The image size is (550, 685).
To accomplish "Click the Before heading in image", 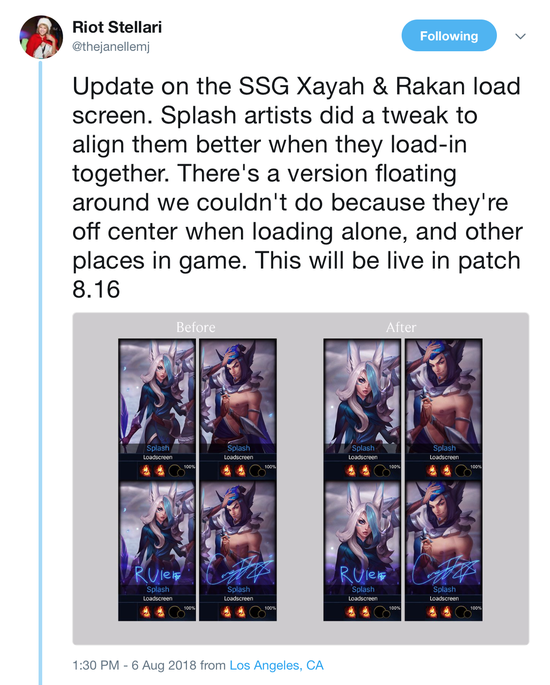I will [x=196, y=327].
